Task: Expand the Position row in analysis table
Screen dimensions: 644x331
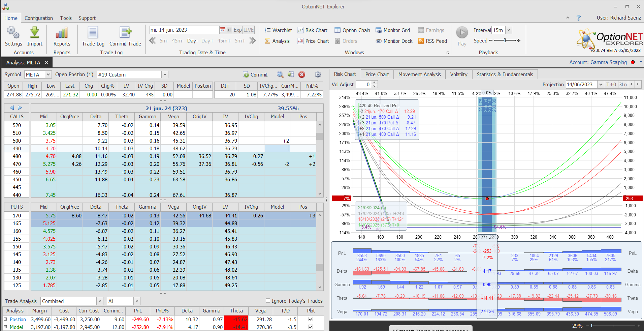Action: 5,319
